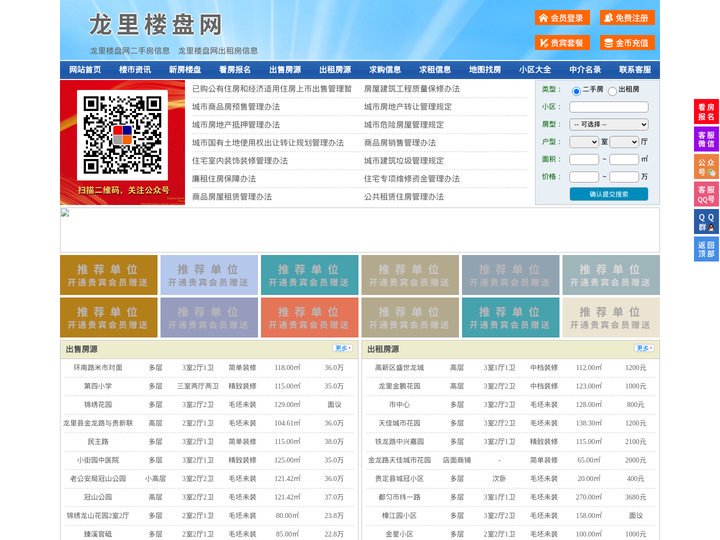Open 城市商品房预售管理办法 article link

[x=236, y=107]
